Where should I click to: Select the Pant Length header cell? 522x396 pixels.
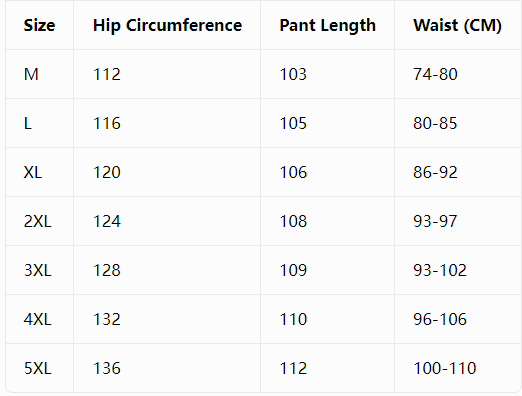point(327,25)
